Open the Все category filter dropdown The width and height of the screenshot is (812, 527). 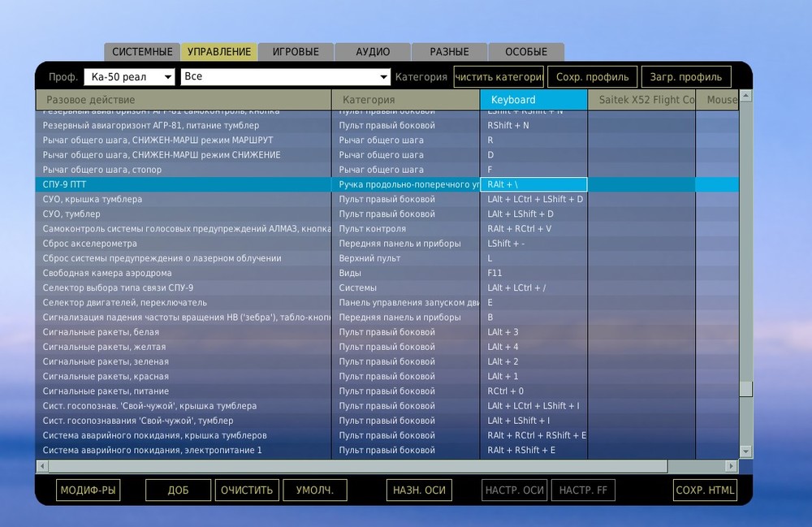(x=286, y=76)
